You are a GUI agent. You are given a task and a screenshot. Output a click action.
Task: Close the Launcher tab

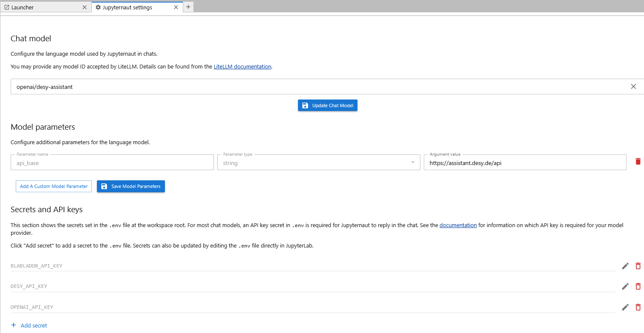click(85, 7)
